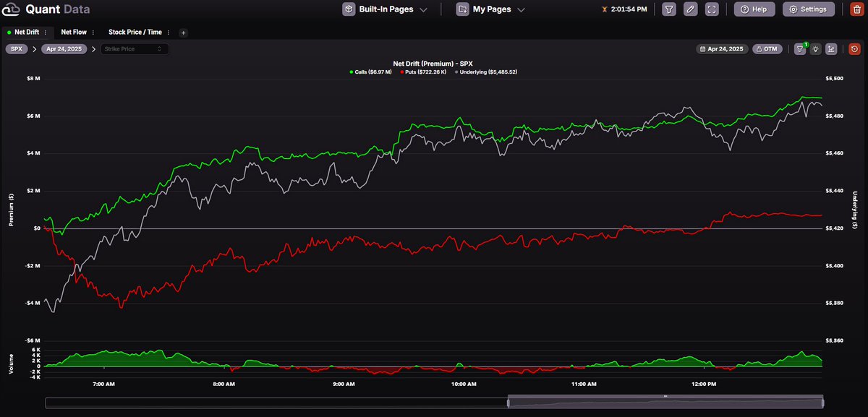Click the Premium ($) axis title
This screenshot has width=868, height=417.
(11, 209)
